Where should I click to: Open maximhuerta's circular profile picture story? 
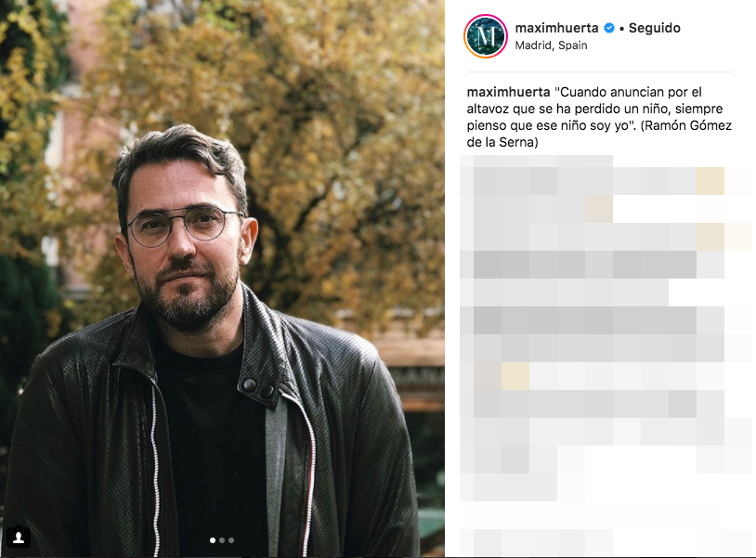pyautogui.click(x=486, y=36)
